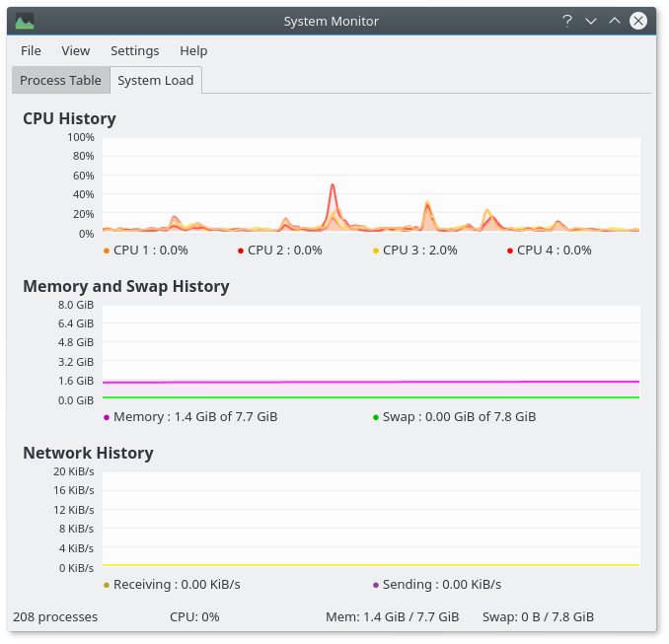Click the green Swap legend dot
The height and width of the screenshot is (644, 669).
[x=376, y=417]
